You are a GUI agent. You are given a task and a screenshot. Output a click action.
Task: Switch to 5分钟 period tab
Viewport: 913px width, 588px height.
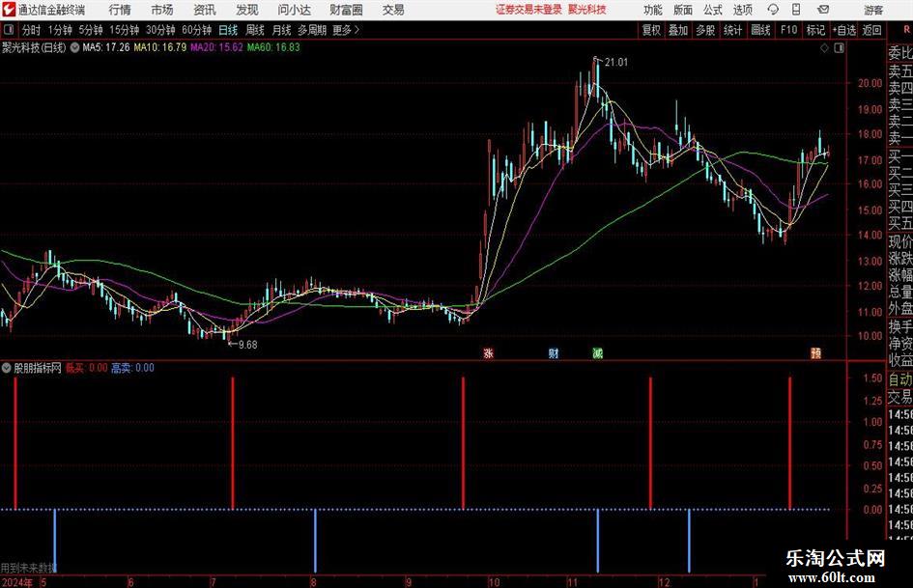point(91,30)
